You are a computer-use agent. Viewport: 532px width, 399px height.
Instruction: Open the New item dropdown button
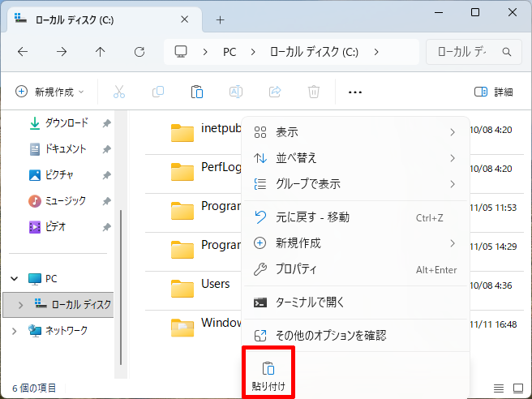coord(50,92)
